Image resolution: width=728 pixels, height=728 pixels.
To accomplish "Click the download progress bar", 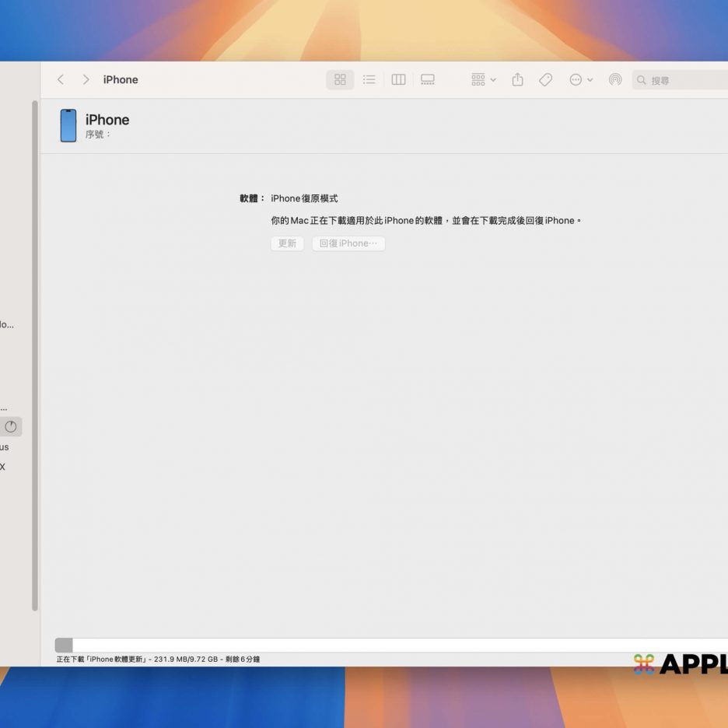I will [x=389, y=645].
